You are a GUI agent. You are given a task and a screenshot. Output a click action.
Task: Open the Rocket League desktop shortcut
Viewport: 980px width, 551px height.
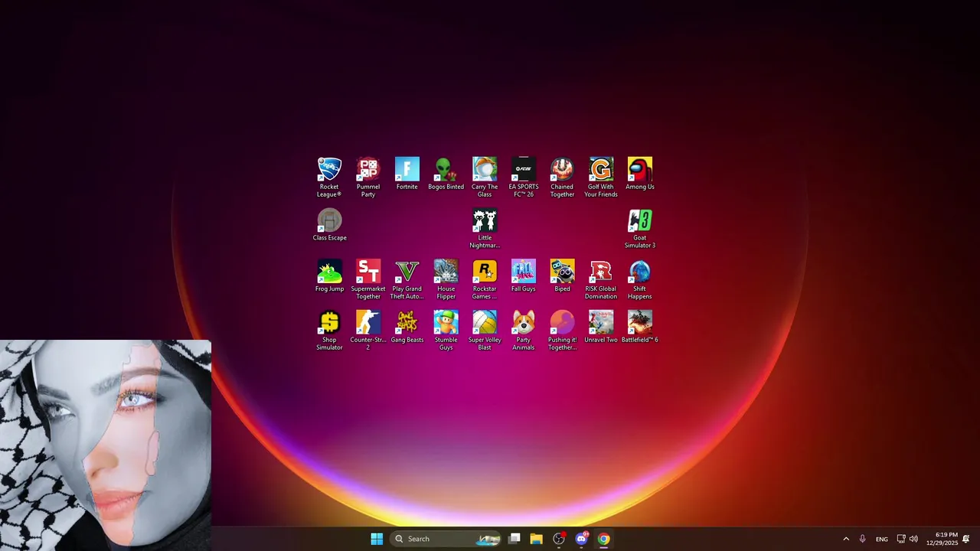tap(329, 177)
